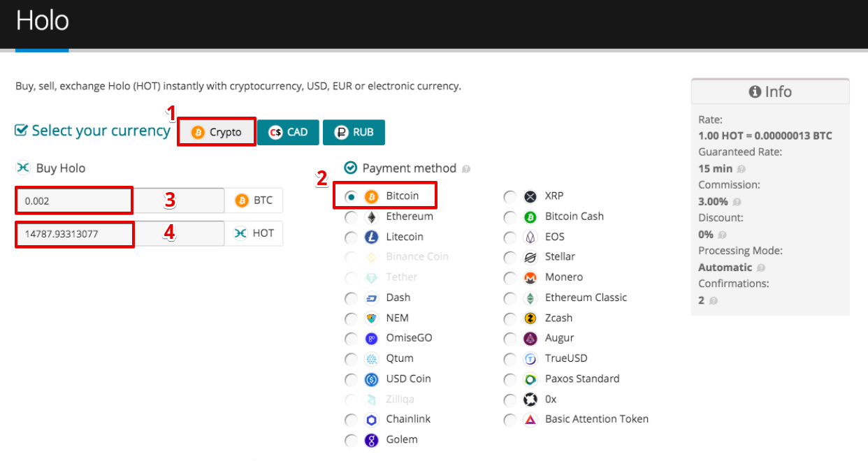Select the XRP radio button
This screenshot has height=461, width=868.
[x=510, y=197]
